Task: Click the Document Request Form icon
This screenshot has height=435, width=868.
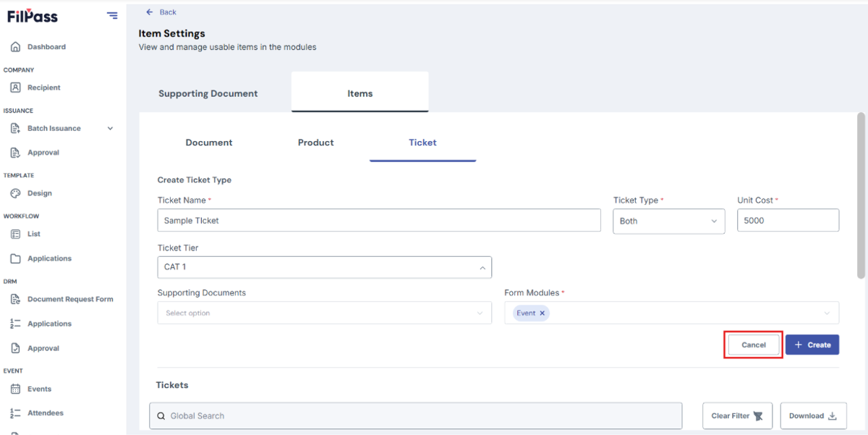Action: click(x=16, y=299)
